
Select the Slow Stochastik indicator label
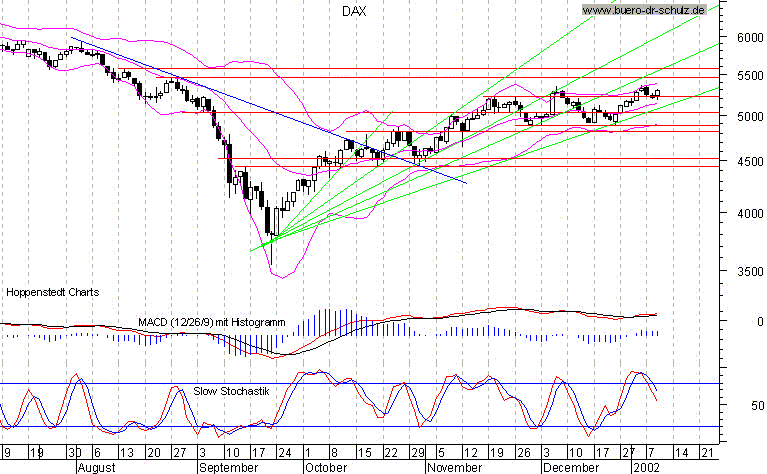click(x=231, y=391)
